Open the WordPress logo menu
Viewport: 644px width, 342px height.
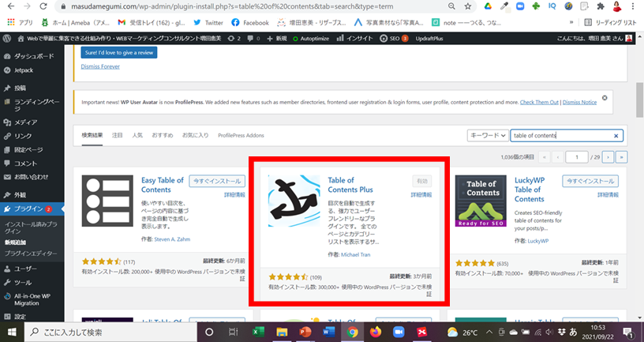coord(6,38)
